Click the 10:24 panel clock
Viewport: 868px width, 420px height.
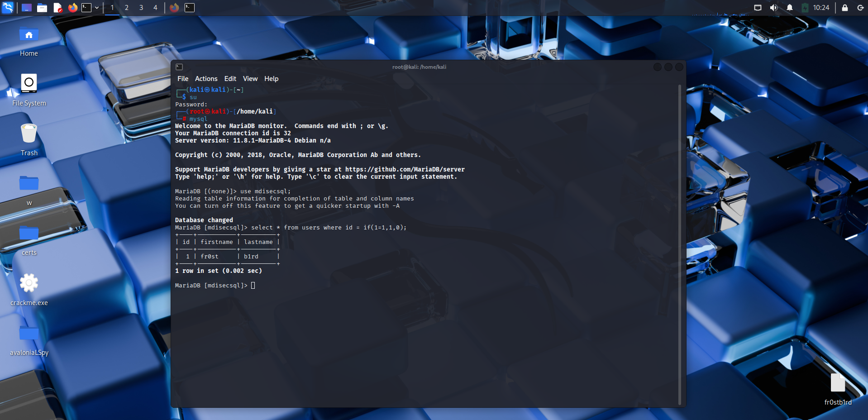point(821,8)
